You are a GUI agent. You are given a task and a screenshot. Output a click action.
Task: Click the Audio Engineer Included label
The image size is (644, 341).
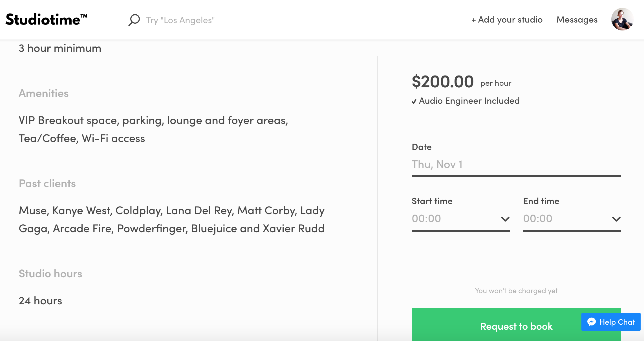[x=469, y=101]
